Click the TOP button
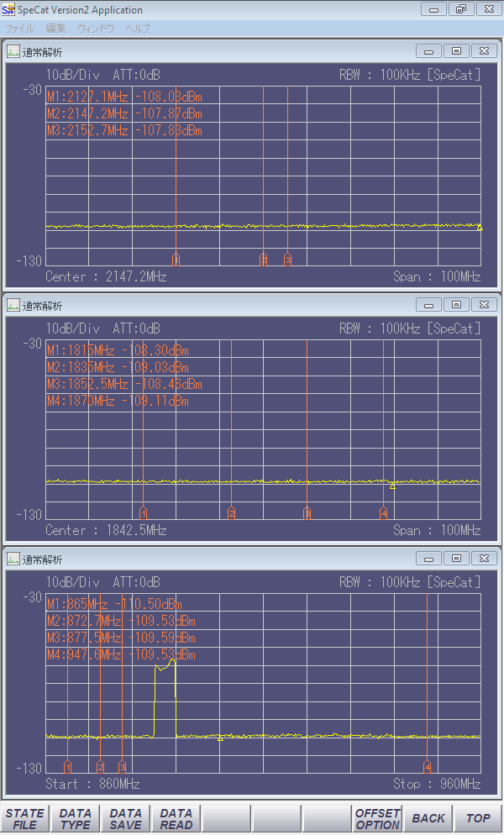 (x=478, y=819)
